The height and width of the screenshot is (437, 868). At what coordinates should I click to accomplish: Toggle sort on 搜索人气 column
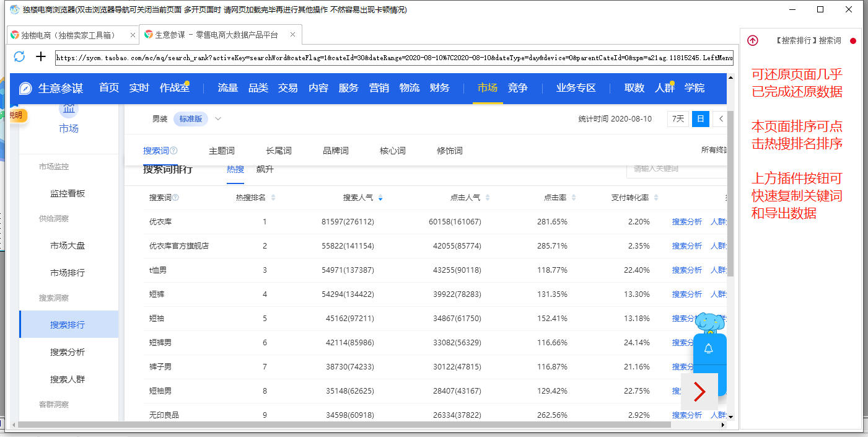[380, 198]
